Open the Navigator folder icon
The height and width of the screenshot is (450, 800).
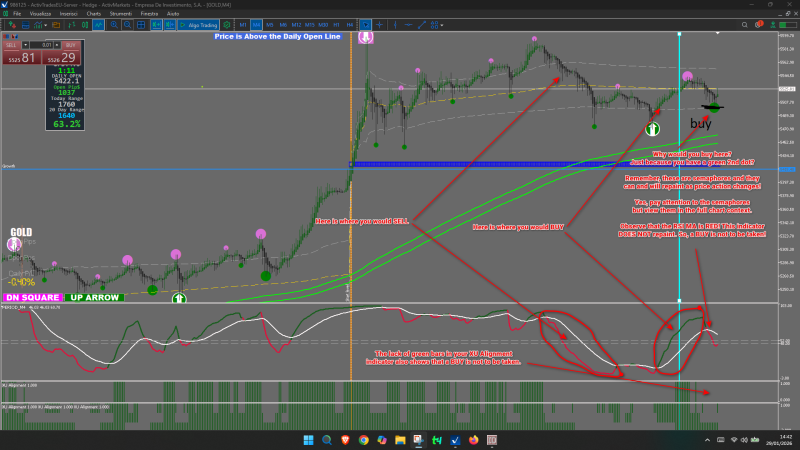coord(56,25)
